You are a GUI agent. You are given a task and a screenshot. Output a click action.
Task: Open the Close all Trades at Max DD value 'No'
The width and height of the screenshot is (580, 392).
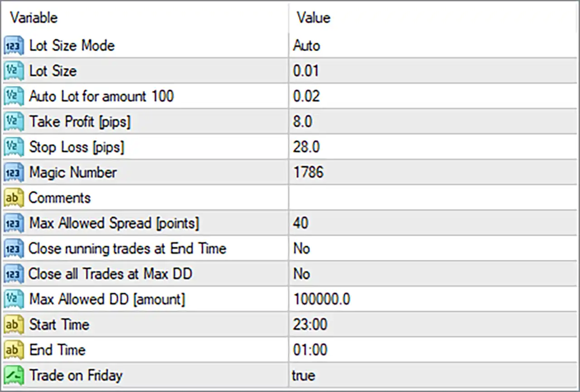(302, 274)
